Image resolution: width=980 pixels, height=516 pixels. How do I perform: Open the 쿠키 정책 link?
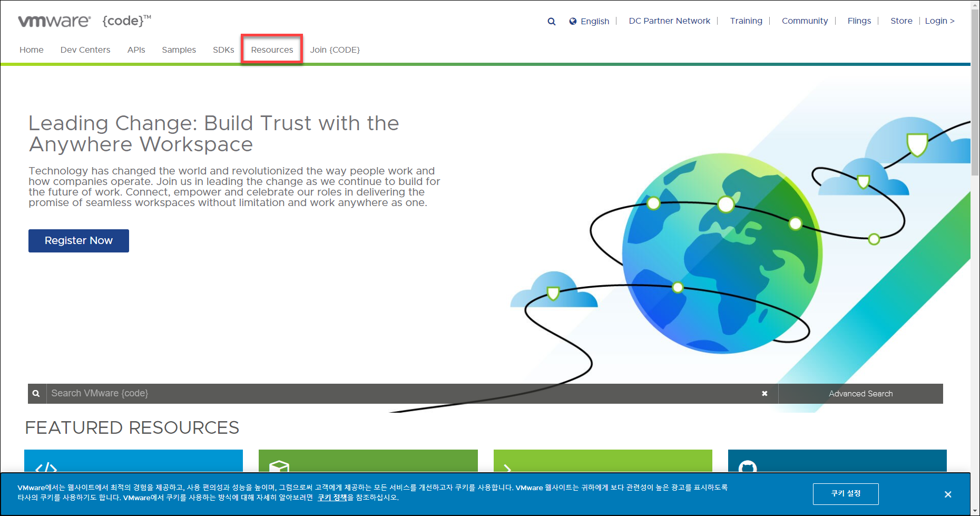(332, 498)
